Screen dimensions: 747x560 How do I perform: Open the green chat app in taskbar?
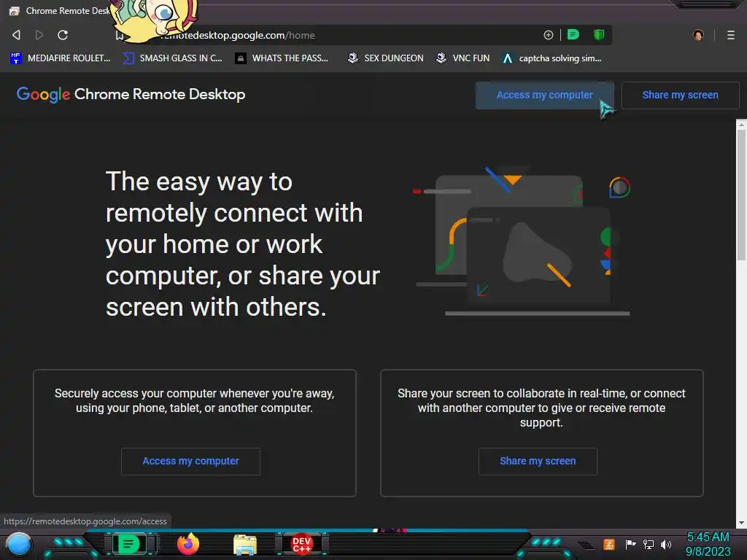(128, 544)
